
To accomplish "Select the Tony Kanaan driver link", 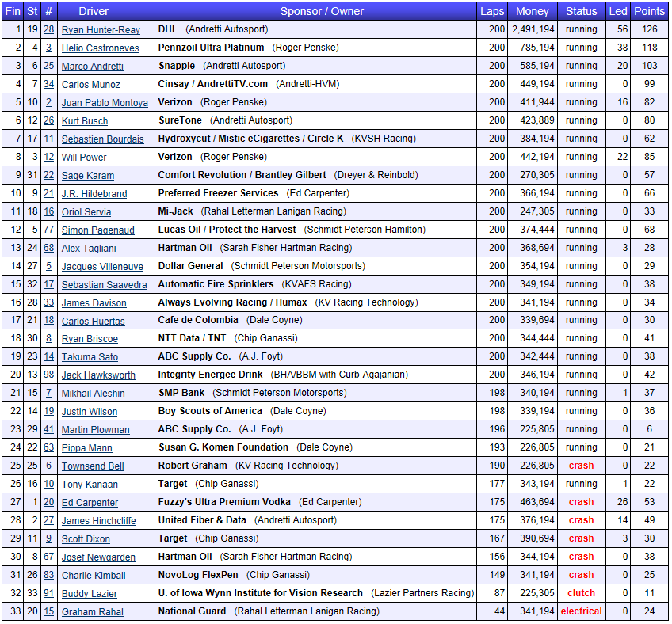I will (x=90, y=485).
